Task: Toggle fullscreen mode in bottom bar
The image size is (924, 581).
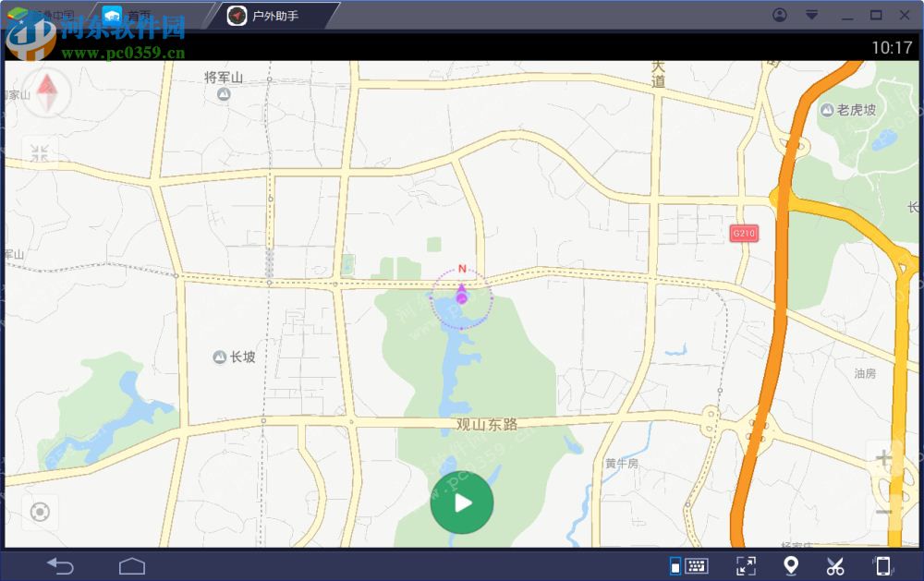Action: coord(746,566)
